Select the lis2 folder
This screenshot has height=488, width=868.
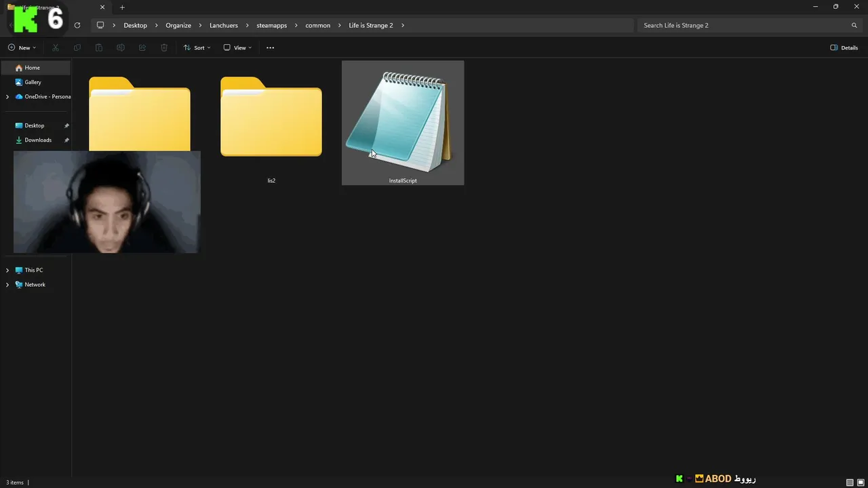(x=271, y=117)
